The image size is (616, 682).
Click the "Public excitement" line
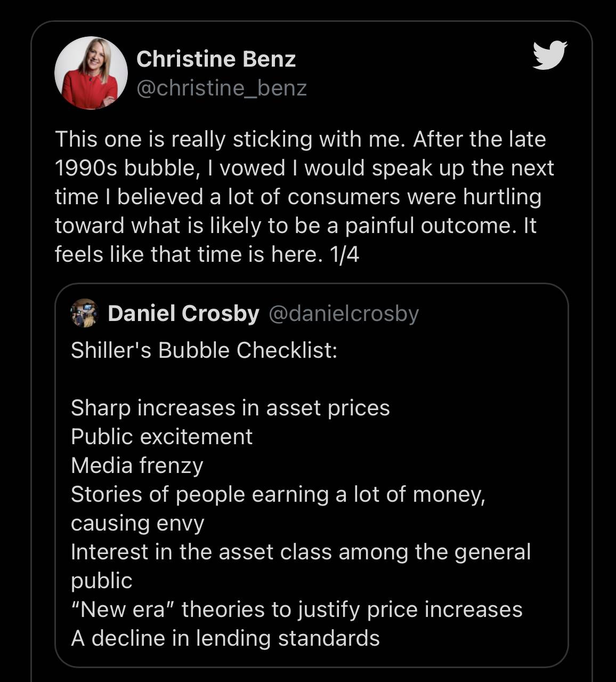pos(161,437)
